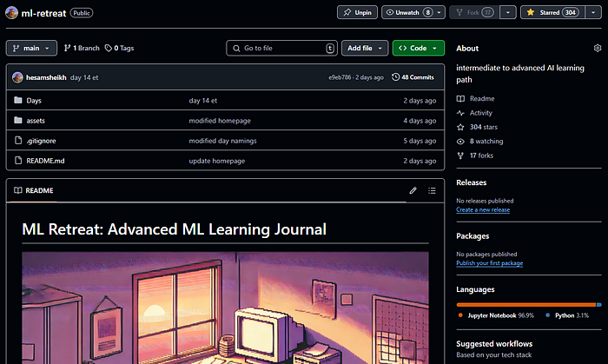Image resolution: width=608 pixels, height=364 pixels.
Task: Toggle the Unpin repository button
Action: click(x=357, y=12)
